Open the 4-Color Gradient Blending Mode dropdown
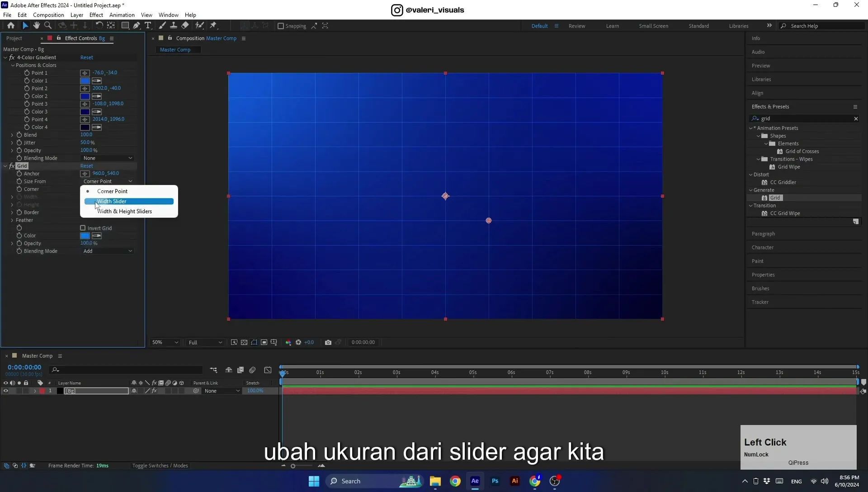 (x=108, y=158)
